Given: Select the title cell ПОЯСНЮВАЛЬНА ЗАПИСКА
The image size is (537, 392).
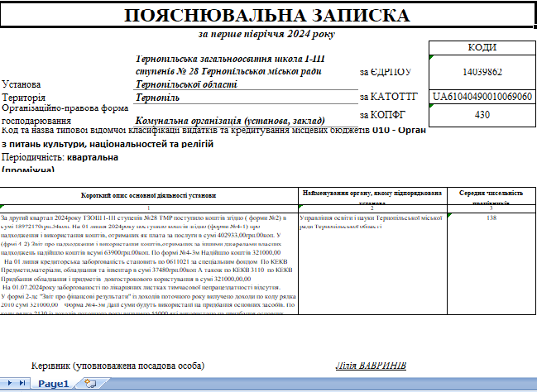Looking at the screenshot, I should click(266, 16).
